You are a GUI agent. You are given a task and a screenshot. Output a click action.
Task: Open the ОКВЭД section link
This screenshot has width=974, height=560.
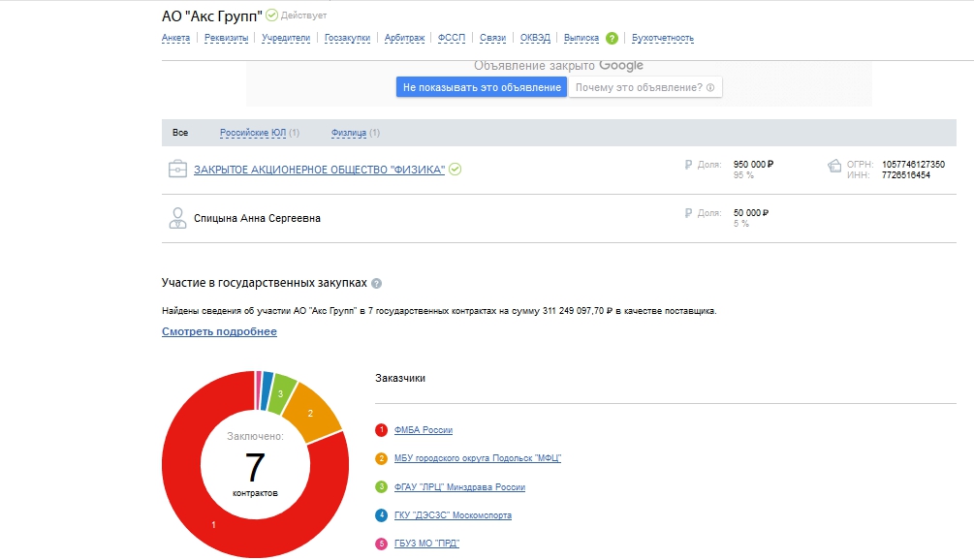[x=535, y=38]
